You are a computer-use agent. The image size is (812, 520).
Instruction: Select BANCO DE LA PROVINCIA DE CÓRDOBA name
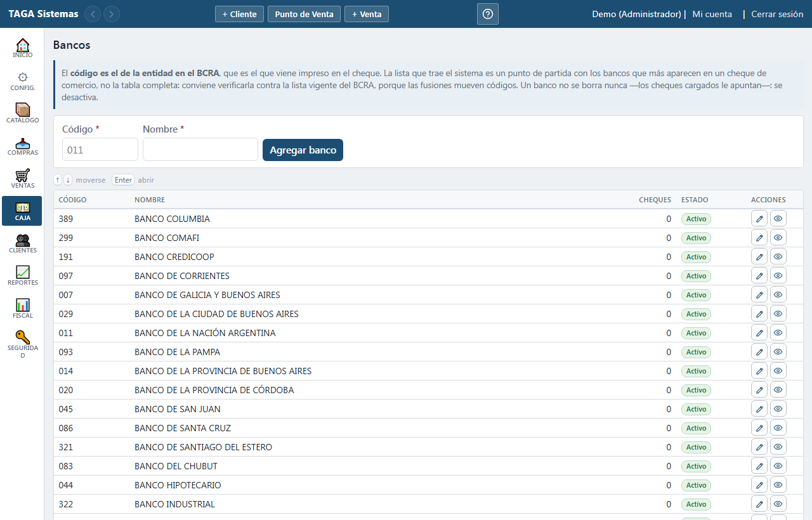(x=214, y=390)
